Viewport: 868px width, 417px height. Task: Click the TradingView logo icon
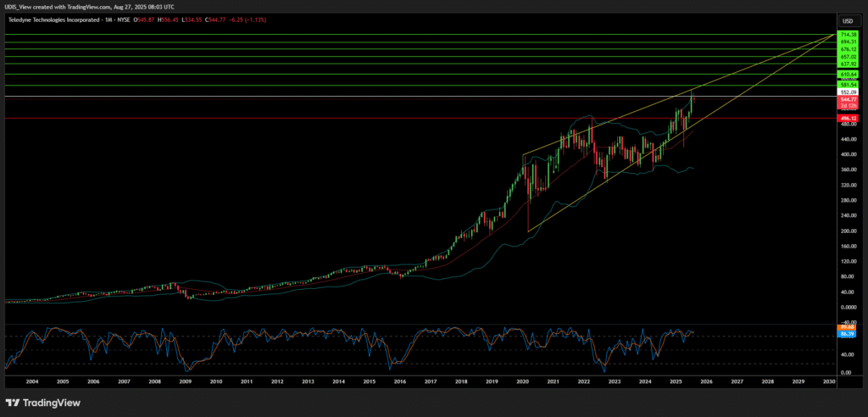pyautogui.click(x=13, y=402)
